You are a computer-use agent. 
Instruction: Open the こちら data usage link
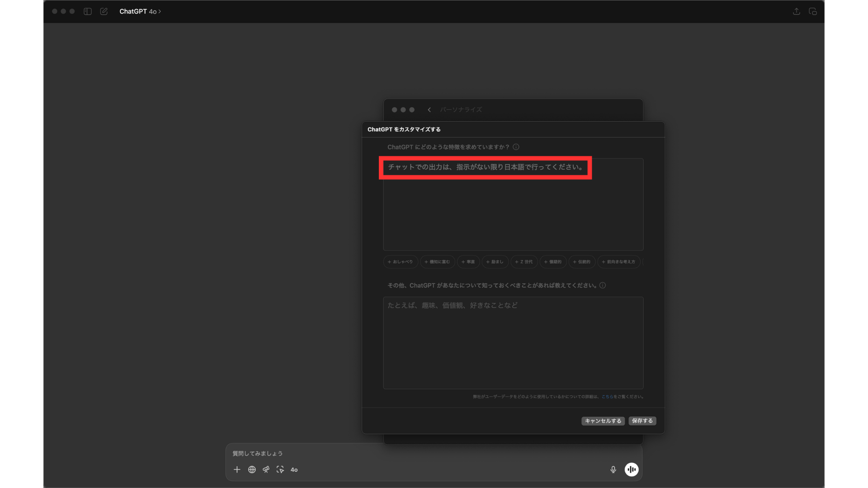607,397
